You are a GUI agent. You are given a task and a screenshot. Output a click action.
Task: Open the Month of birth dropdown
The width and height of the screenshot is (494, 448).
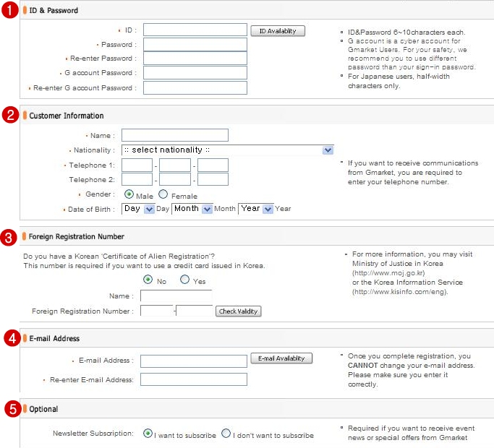pos(192,209)
